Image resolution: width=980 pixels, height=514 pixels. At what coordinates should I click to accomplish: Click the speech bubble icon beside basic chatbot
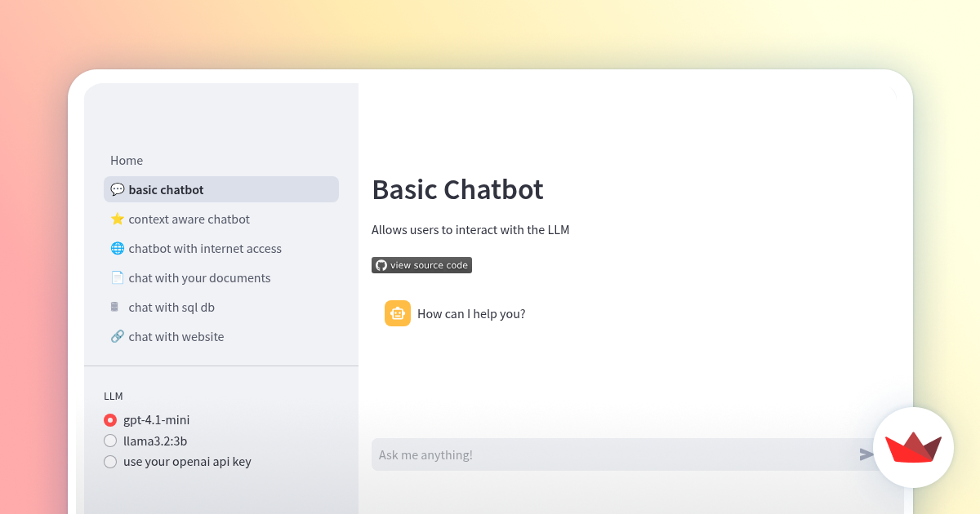(x=118, y=189)
